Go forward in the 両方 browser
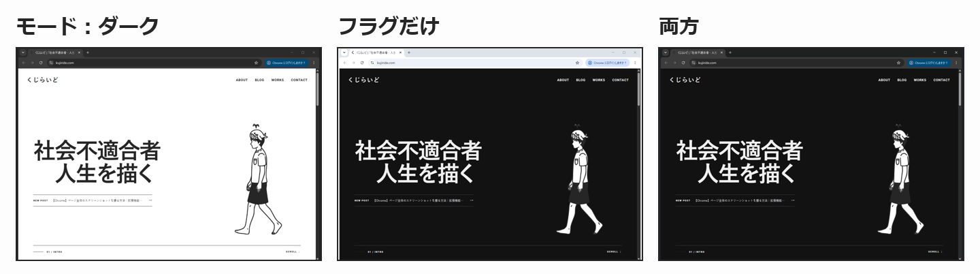Viewport: 980px width, 274px height. click(x=674, y=63)
